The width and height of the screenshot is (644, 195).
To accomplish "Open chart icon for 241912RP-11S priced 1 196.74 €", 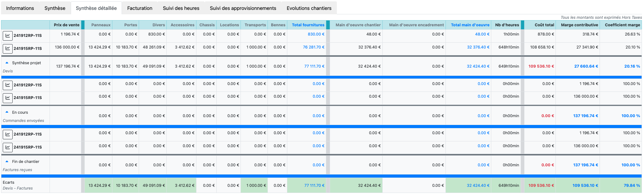I will click(x=8, y=36).
